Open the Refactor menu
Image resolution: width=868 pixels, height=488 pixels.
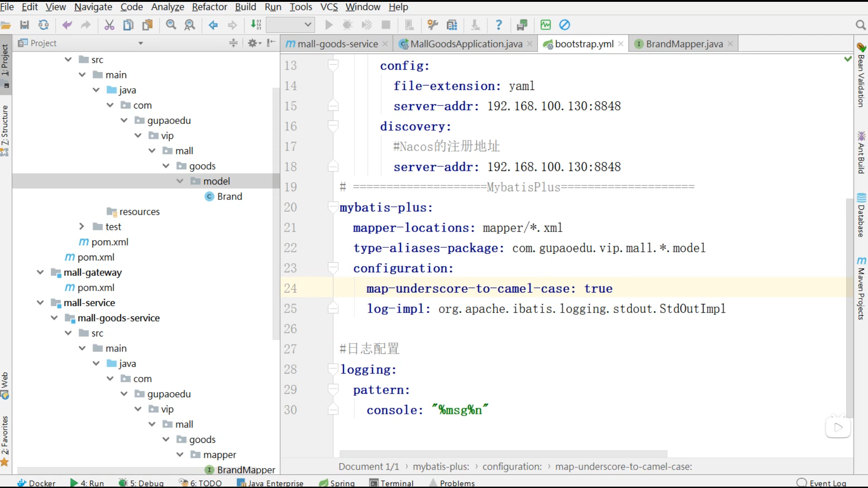click(209, 7)
